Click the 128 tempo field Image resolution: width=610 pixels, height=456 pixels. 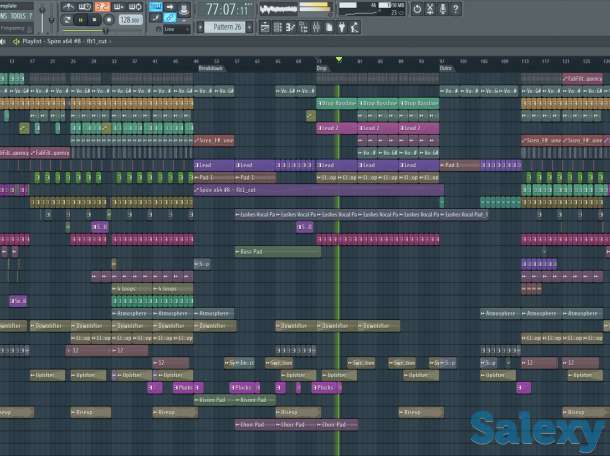[129, 19]
